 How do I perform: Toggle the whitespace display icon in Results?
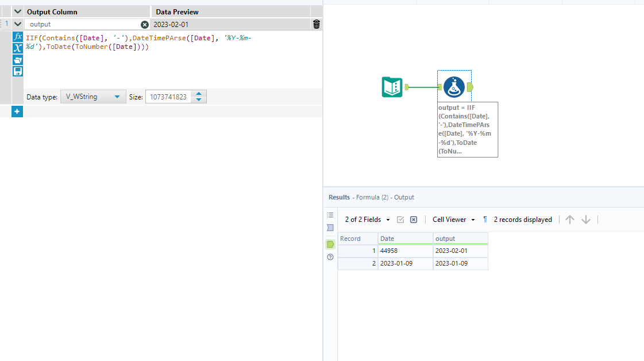point(484,219)
